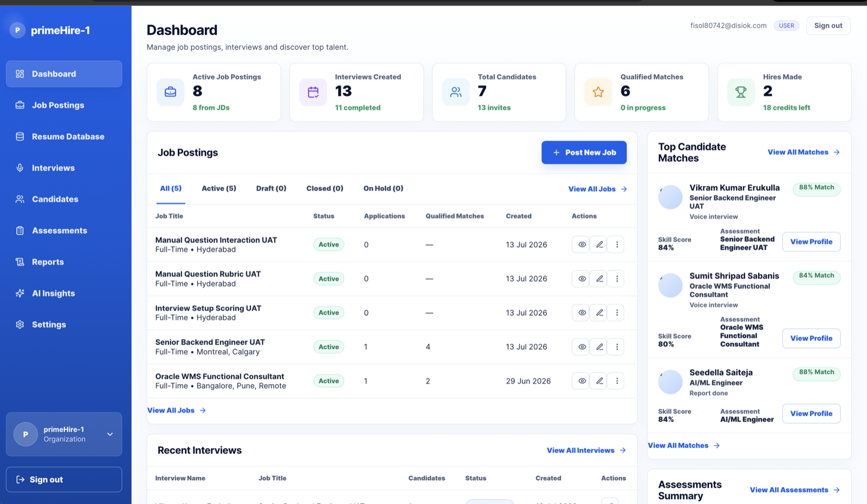Open Assessments in sidebar
This screenshot has width=867, height=504.
click(x=64, y=231)
